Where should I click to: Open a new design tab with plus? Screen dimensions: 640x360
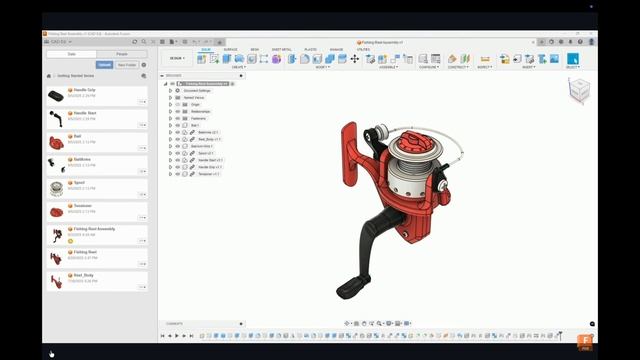pyautogui.click(x=542, y=42)
